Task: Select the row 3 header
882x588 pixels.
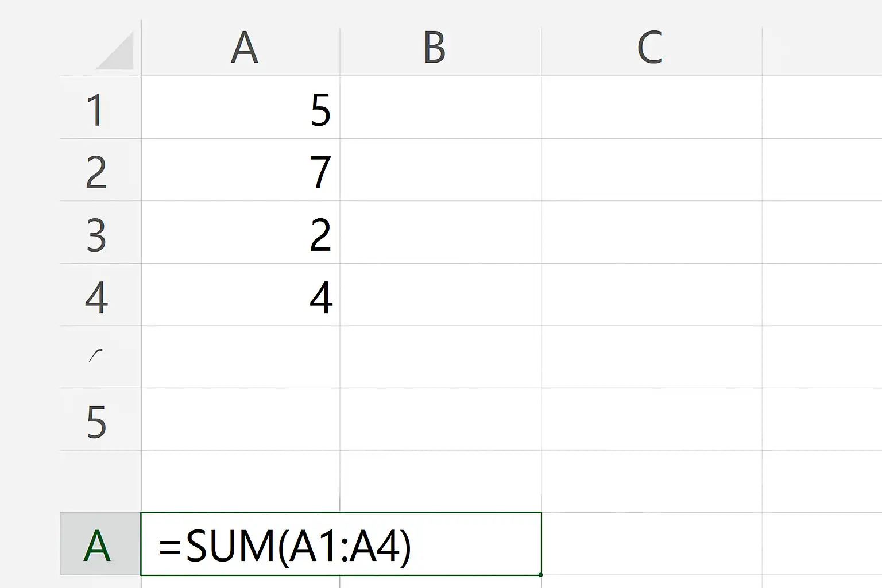Action: (x=100, y=232)
